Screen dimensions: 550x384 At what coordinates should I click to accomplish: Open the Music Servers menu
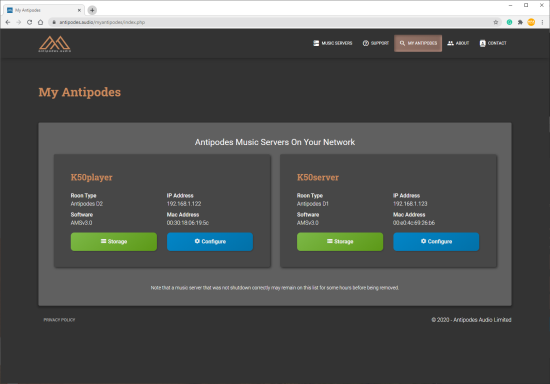pos(333,43)
